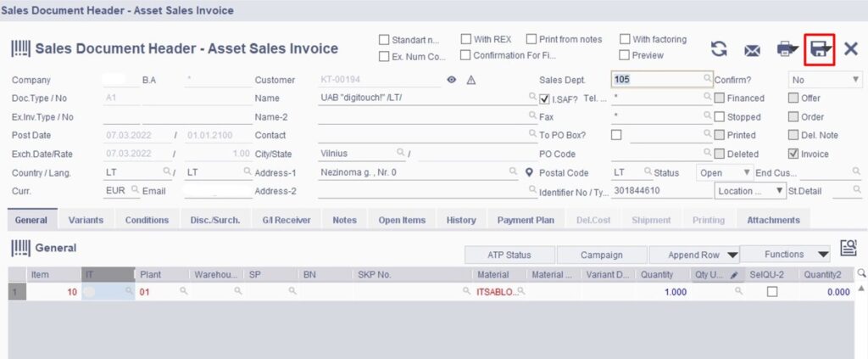
Task: Click the save icon highlighted in red
Action: [820, 49]
